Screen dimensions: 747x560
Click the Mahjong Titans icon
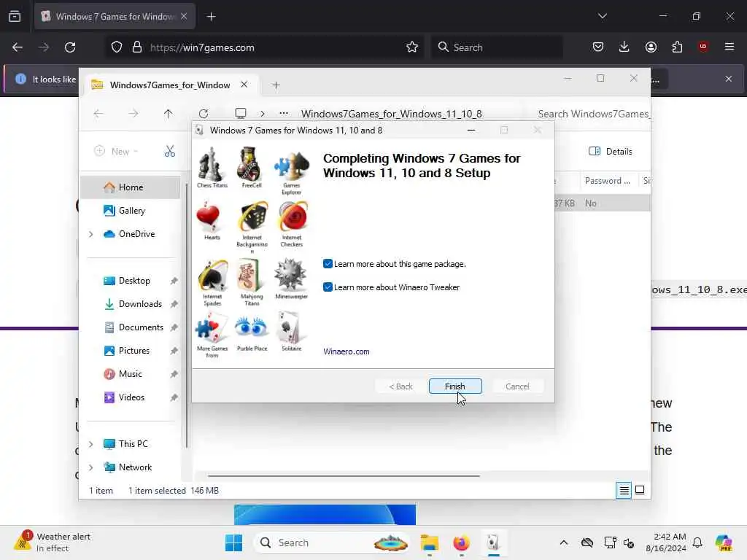pos(252,282)
